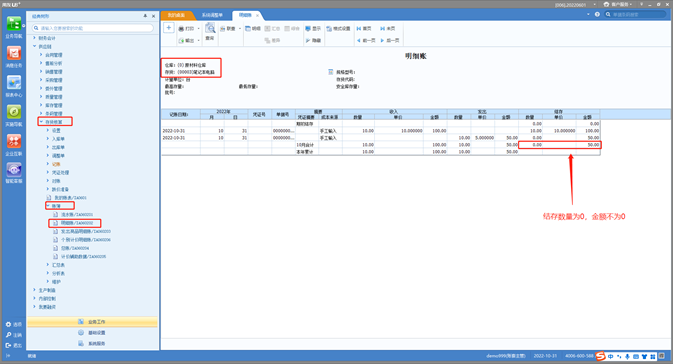The width and height of the screenshot is (673, 364).
Task: Click the 格式设置 toolbar icon
Action: point(329,29)
